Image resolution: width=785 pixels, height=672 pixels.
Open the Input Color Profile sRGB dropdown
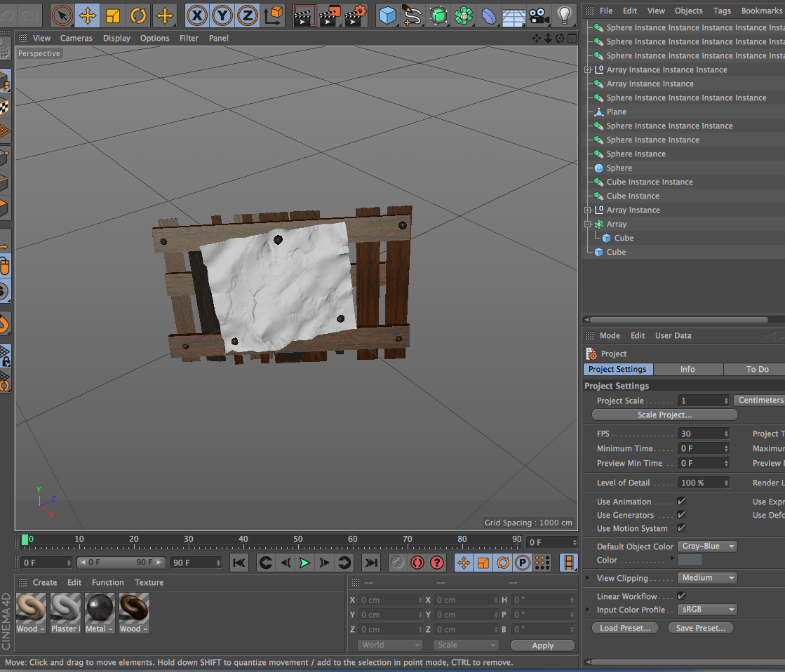[707, 610]
